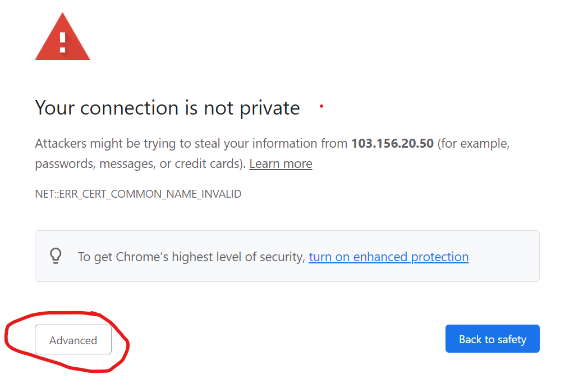The width and height of the screenshot is (588, 383).
Task: Click the small red dot beside the heading
Action: click(x=321, y=106)
